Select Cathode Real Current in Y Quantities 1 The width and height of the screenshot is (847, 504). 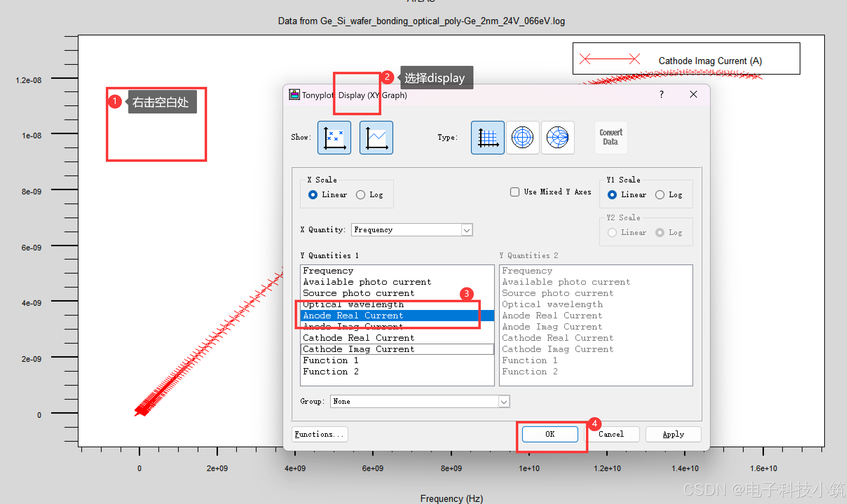click(358, 338)
